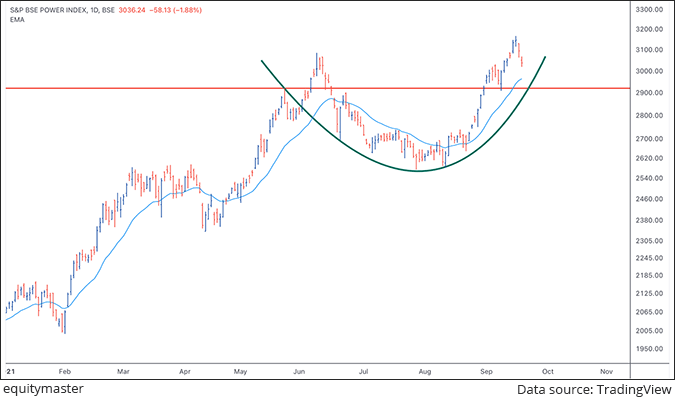The image size is (675, 400).
Task: Click the 2005.00 price axis label
Action: [649, 331]
